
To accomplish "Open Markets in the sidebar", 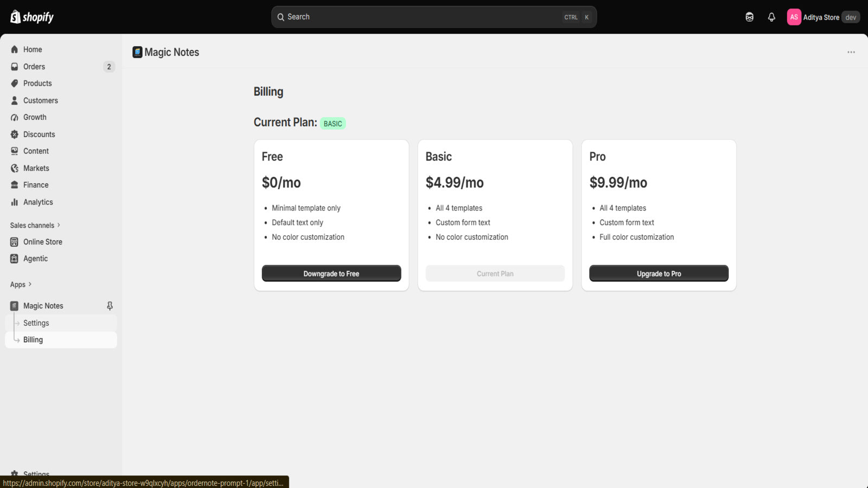I will pyautogui.click(x=61, y=168).
